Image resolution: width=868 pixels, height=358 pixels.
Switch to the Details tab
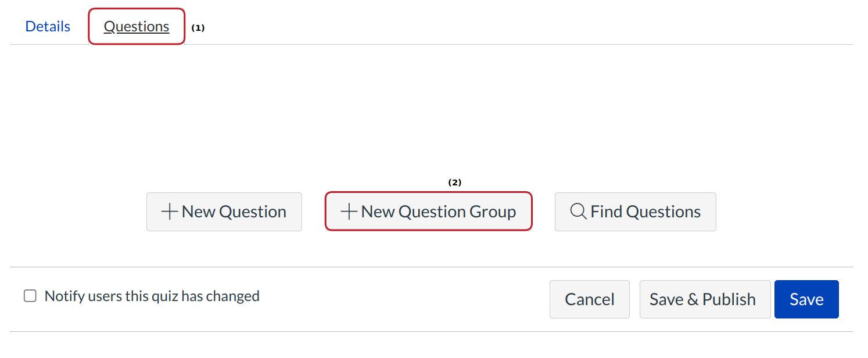[48, 27]
